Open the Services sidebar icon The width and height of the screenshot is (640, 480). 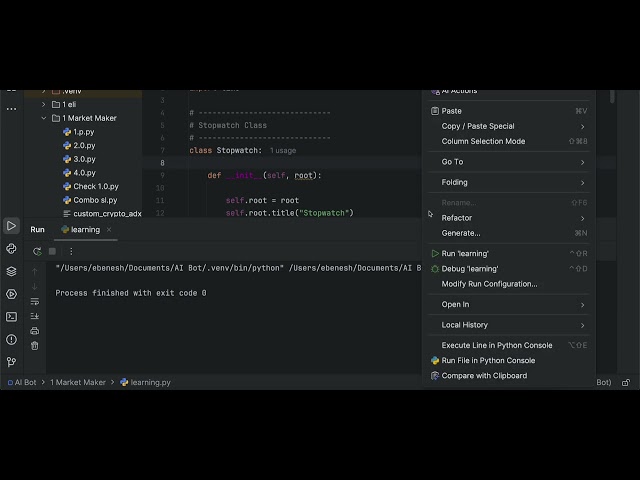point(11,294)
